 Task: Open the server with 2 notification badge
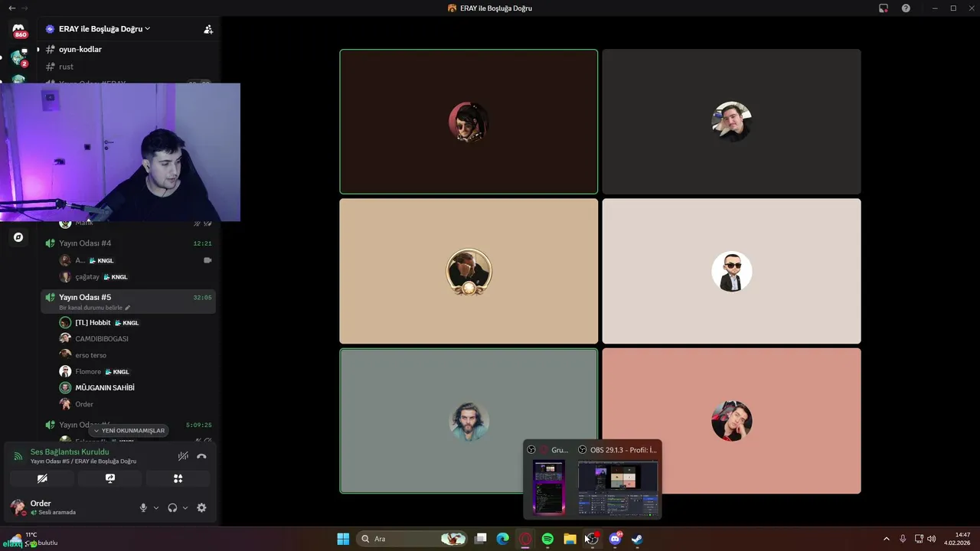pyautogui.click(x=19, y=57)
